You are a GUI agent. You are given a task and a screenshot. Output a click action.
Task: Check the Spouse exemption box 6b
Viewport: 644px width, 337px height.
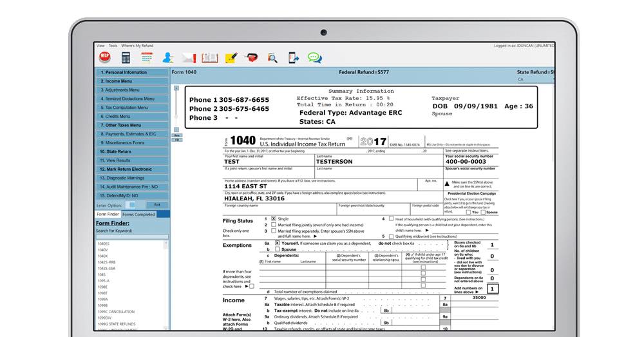tap(278, 249)
